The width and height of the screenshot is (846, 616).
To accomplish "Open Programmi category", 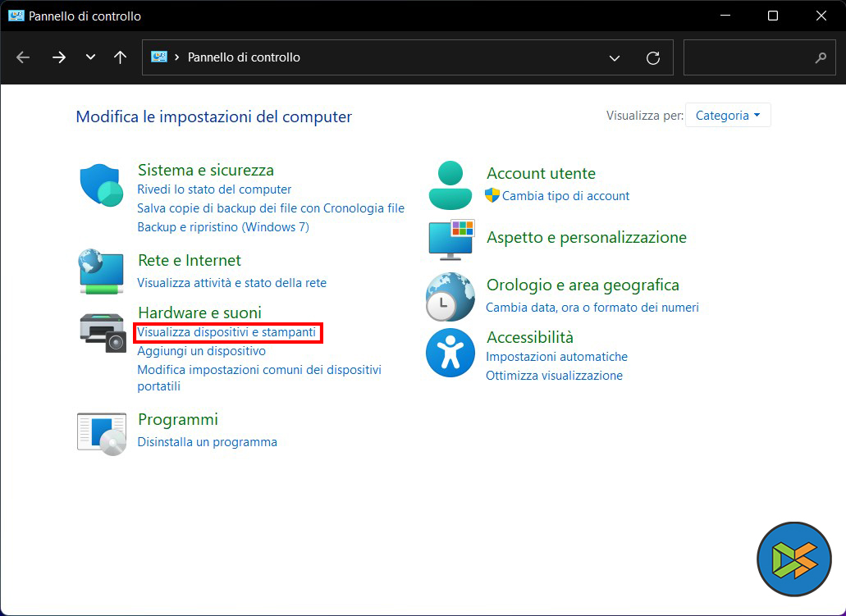I will point(178,419).
